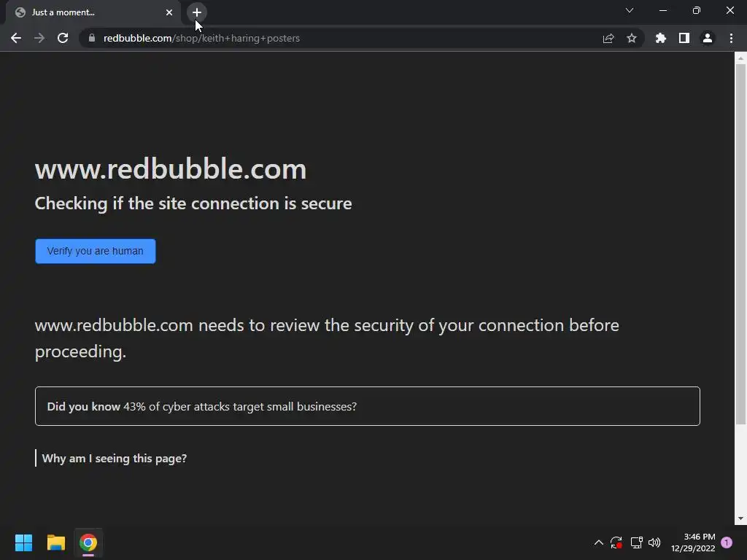This screenshot has width=747, height=560.
Task: Open the tab search chevron
Action: (630, 10)
